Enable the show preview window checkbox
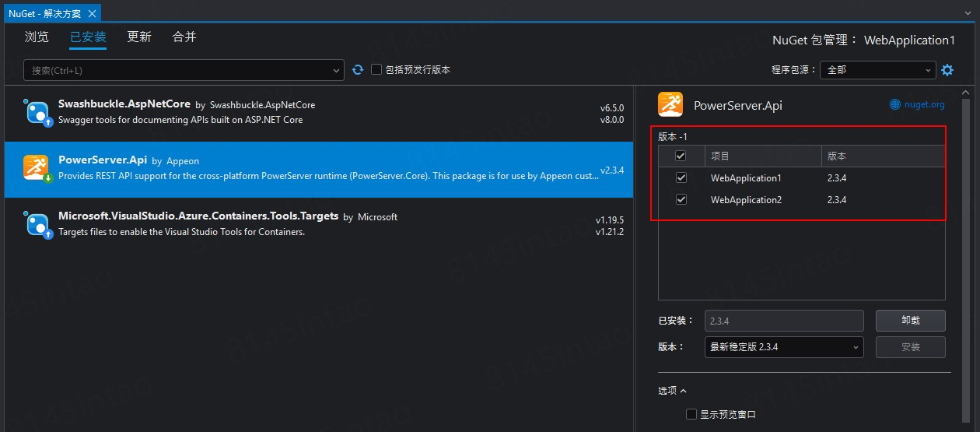 [691, 414]
